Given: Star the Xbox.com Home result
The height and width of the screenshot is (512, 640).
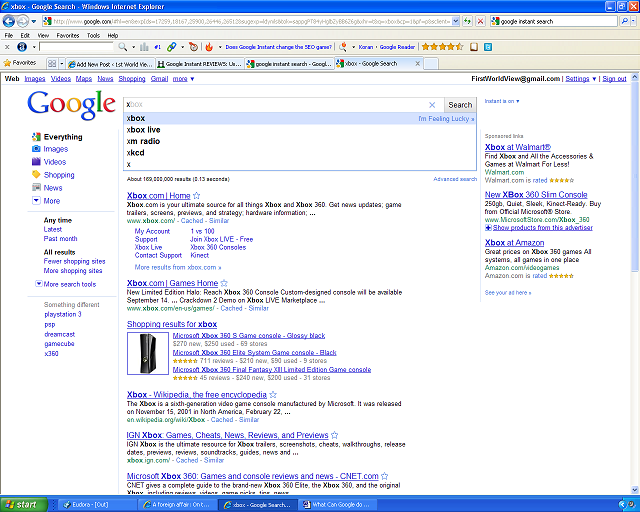Looking at the screenshot, I should (x=197, y=196).
